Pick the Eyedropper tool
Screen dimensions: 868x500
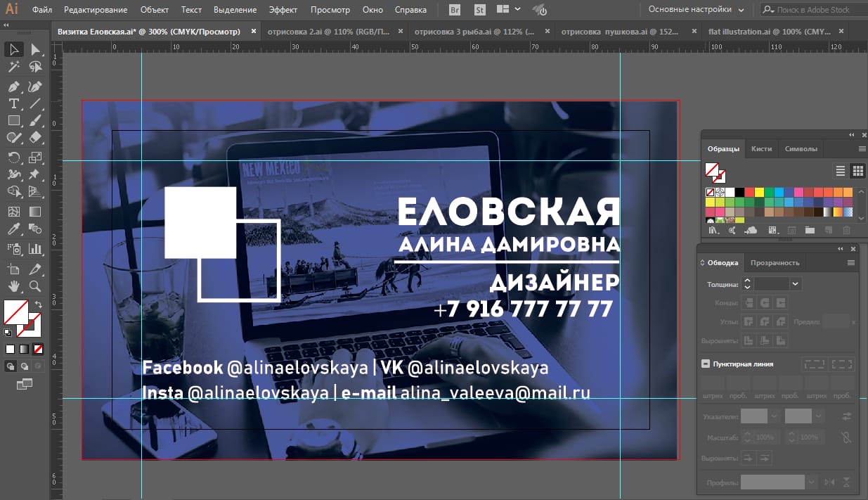13,229
